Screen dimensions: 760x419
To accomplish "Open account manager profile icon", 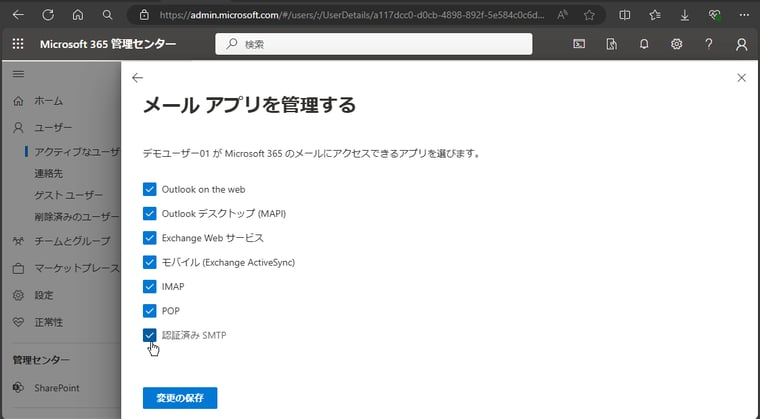I will [742, 44].
